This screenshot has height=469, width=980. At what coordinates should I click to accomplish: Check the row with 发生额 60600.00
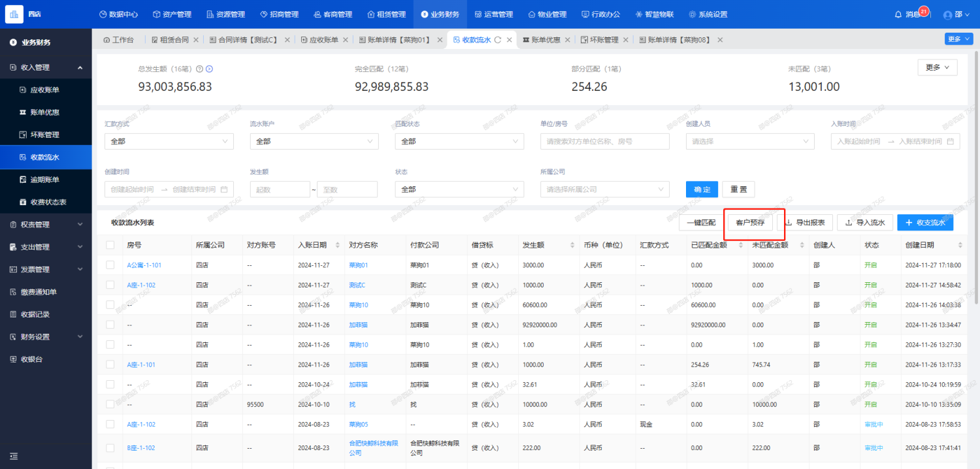click(x=110, y=305)
